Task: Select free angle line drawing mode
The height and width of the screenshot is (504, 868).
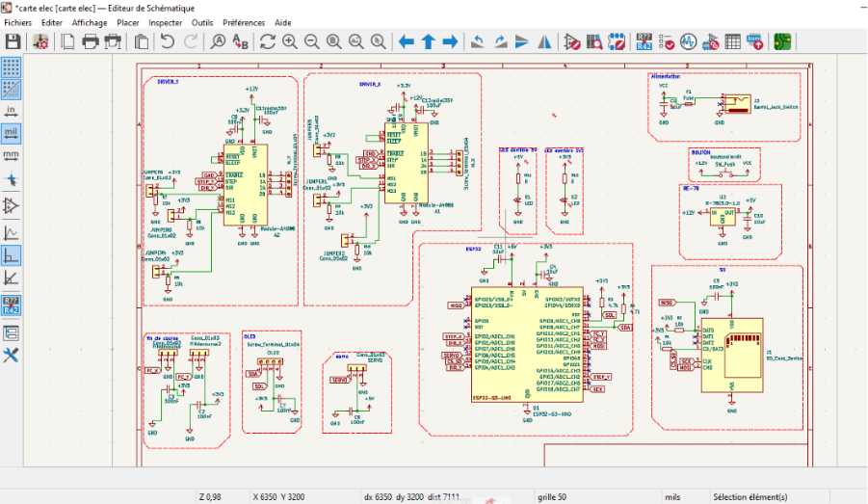Action: 11,233
